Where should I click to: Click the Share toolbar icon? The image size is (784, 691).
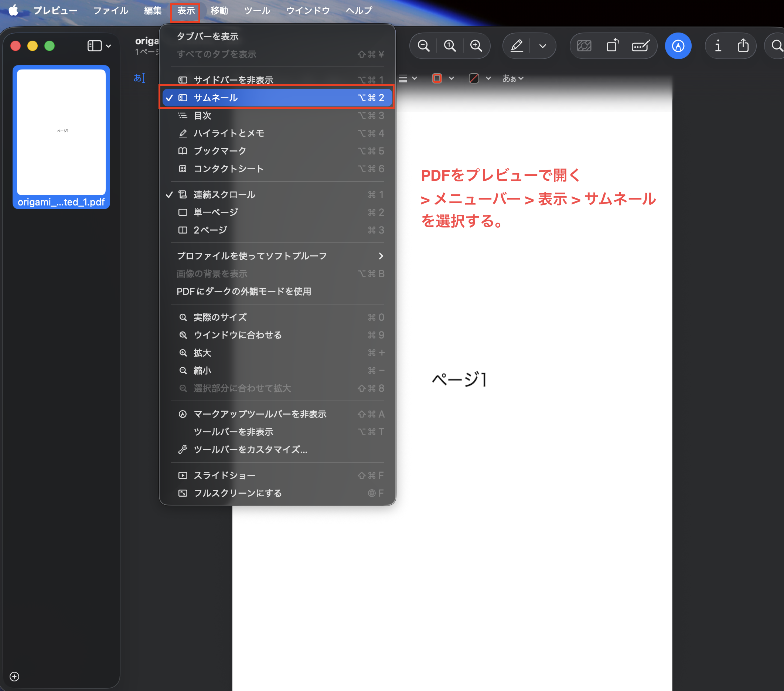[x=743, y=46]
